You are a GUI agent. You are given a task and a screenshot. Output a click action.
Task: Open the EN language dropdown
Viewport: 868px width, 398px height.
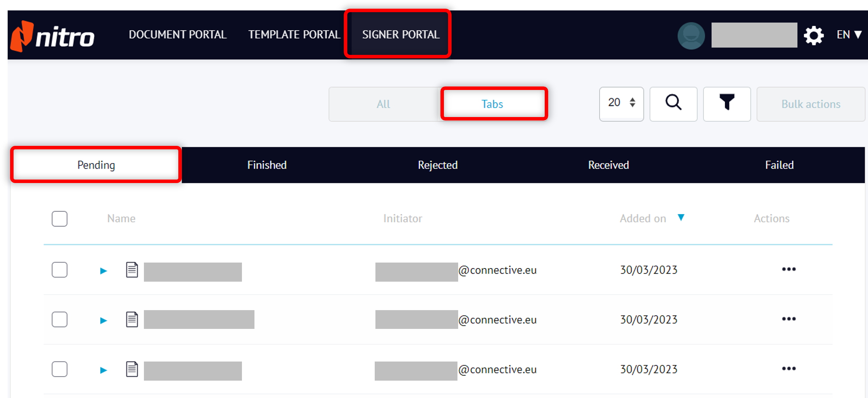click(849, 35)
